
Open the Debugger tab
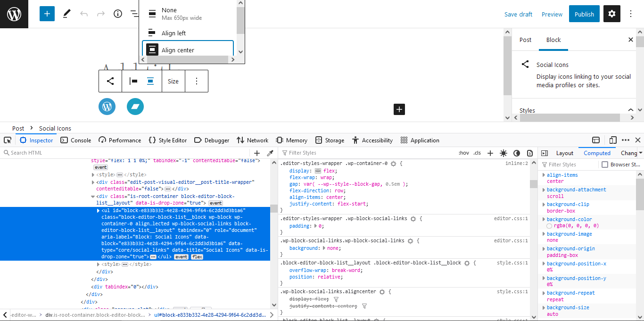coord(211,140)
